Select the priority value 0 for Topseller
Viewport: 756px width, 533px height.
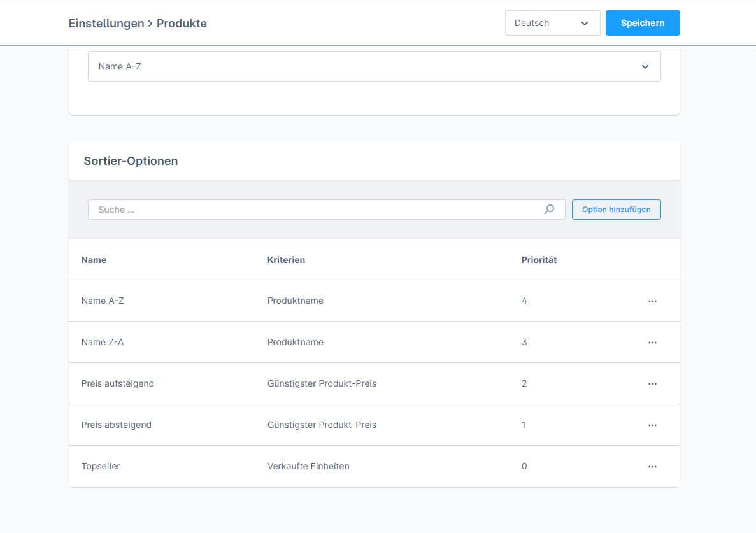click(524, 466)
